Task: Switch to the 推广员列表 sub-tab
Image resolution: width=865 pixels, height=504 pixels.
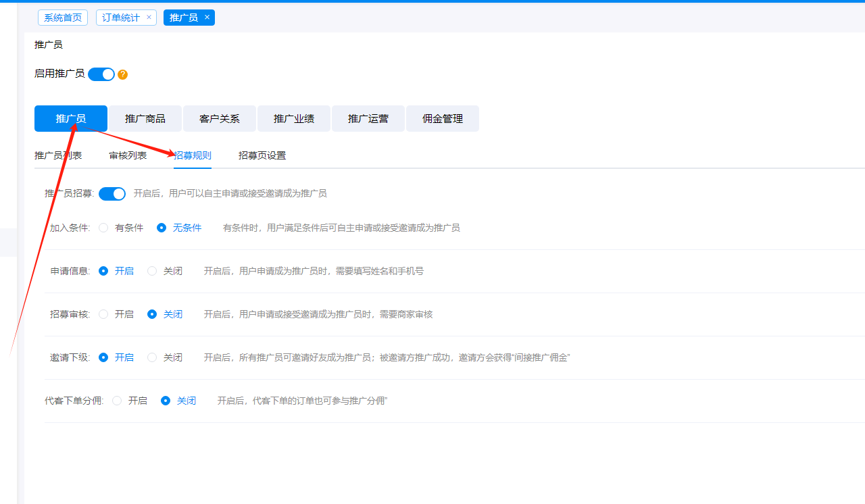Action: 58,155
